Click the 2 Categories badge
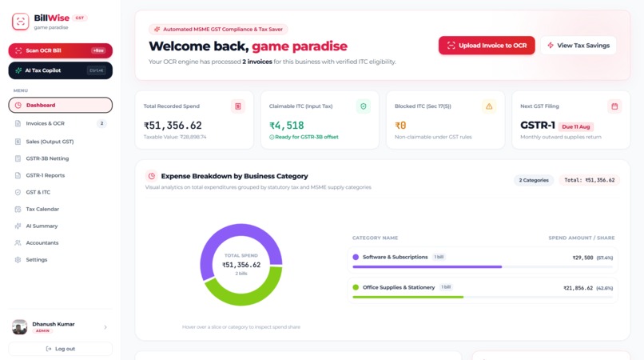 coord(534,180)
